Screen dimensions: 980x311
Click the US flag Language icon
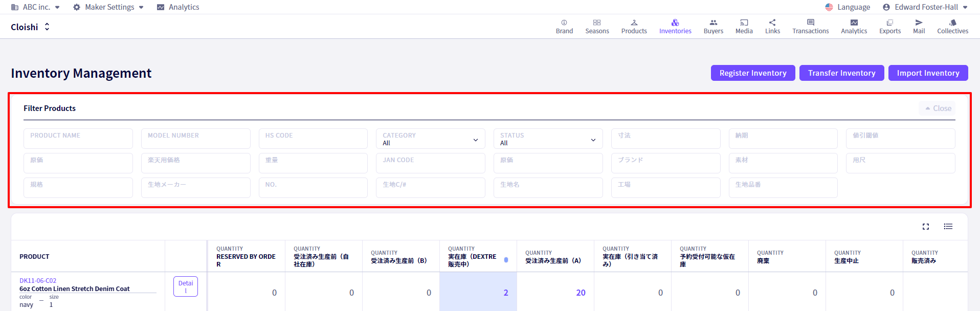pyautogui.click(x=829, y=7)
